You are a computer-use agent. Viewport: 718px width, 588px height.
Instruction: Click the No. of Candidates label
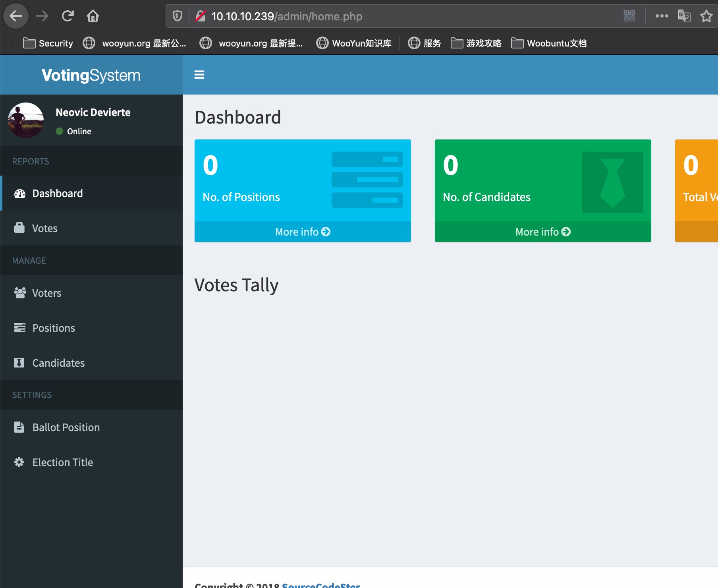[487, 197]
